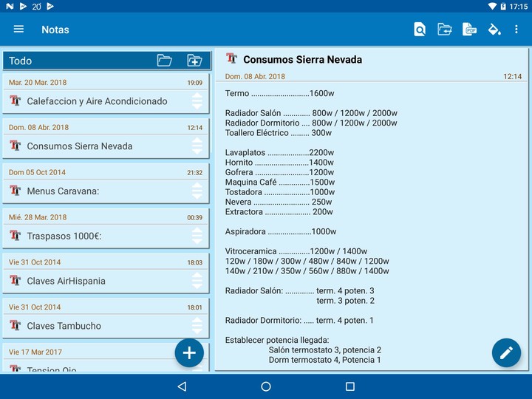
Task: Tap date Mar. 20 Mar. 2018
Action: click(x=38, y=83)
